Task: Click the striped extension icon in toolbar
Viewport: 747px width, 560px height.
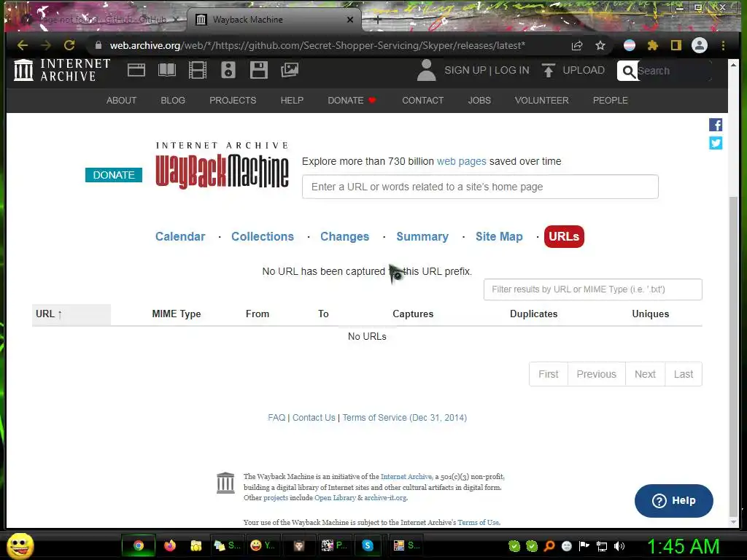Action: coord(630,45)
